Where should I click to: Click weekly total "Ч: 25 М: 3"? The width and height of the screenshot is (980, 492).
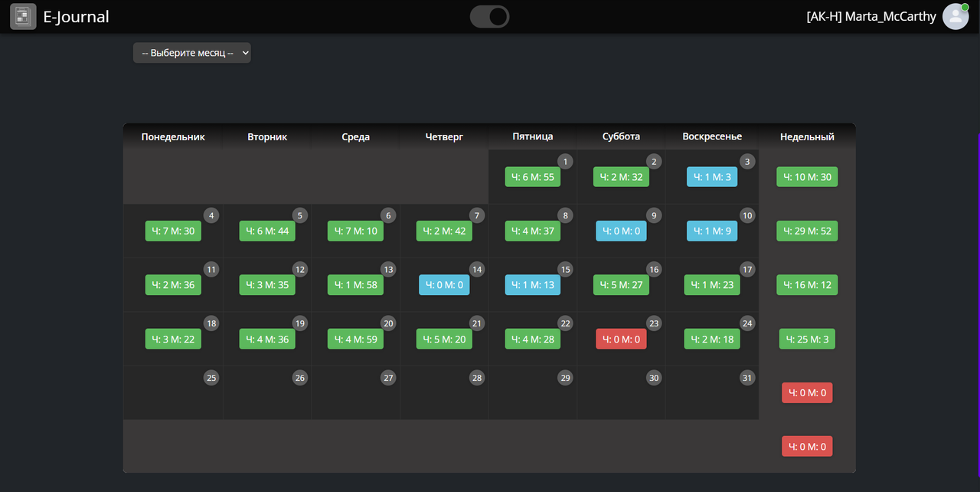(807, 339)
